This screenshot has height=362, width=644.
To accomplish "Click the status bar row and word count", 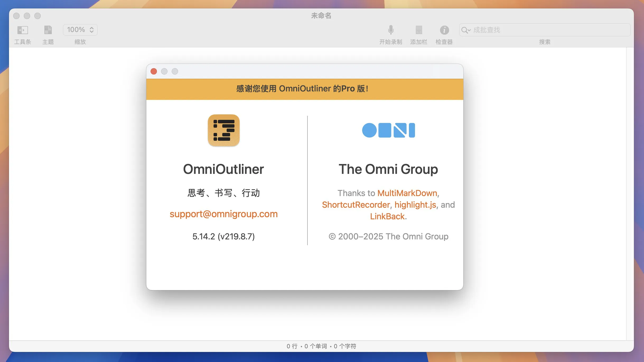I will click(321, 346).
